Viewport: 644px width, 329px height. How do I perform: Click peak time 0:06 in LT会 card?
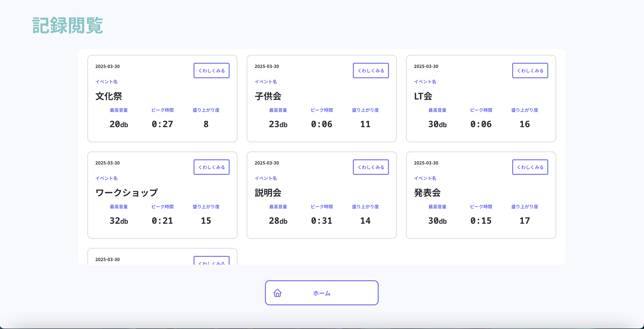click(481, 124)
